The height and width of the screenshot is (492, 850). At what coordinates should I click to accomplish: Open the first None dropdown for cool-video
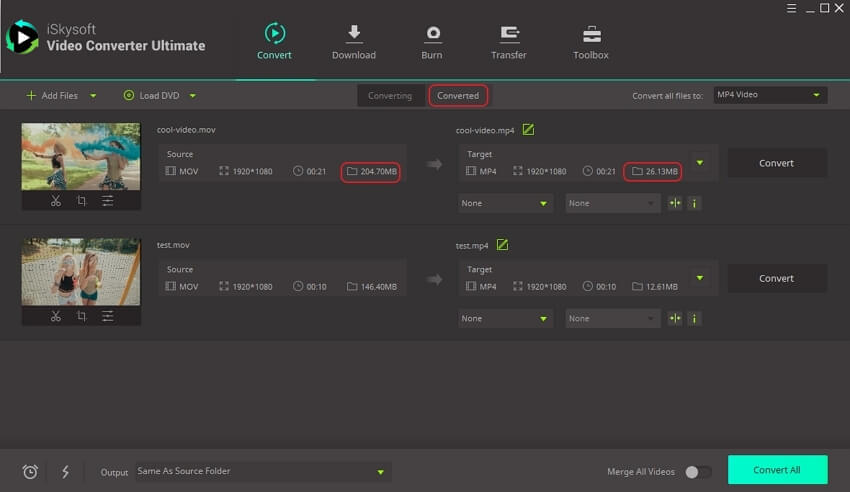coord(505,203)
